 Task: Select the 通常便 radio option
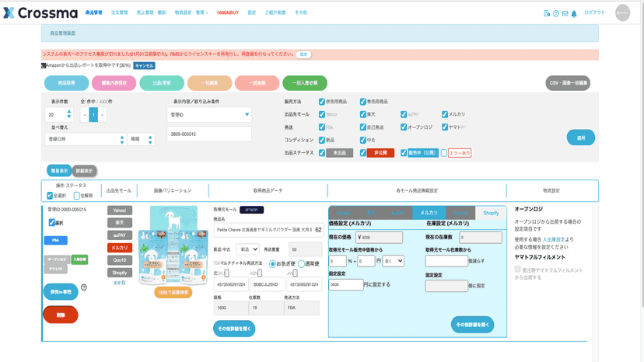(302, 263)
